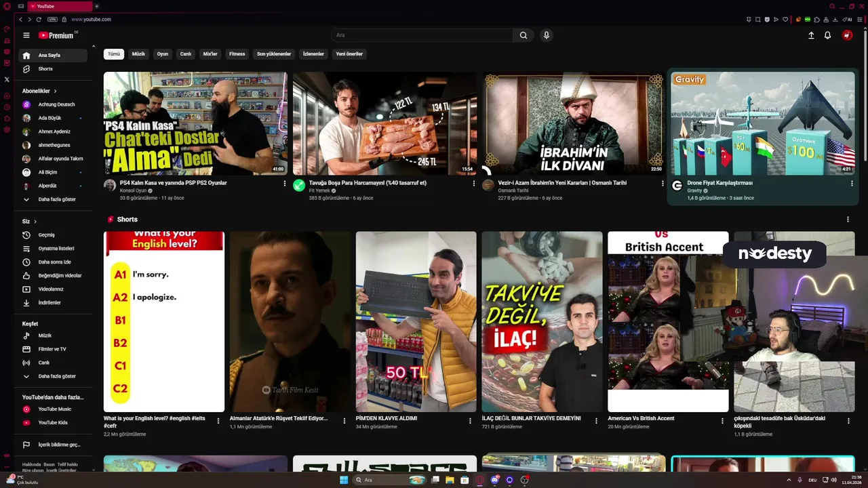
Task: Open options for Tavuğa Boşa Para video
Action: tap(473, 184)
